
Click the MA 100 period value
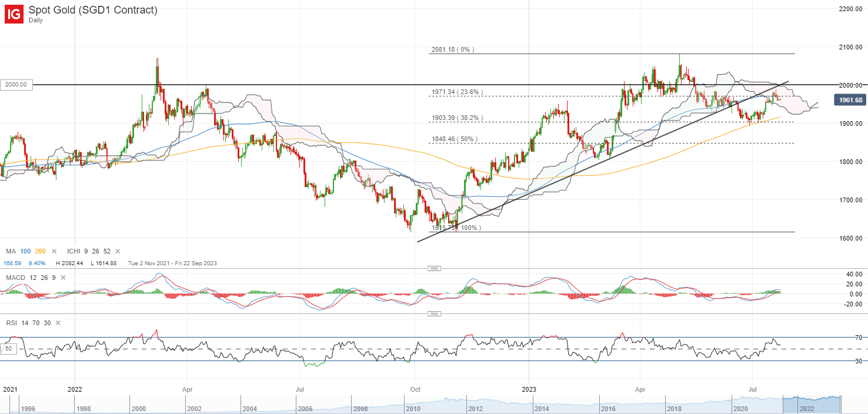click(x=26, y=252)
